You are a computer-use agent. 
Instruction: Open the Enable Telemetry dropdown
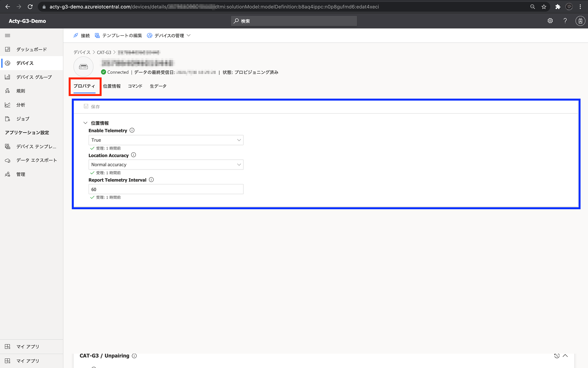coord(166,140)
